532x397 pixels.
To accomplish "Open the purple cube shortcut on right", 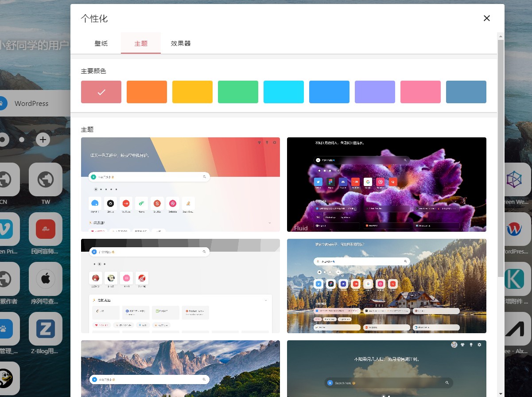I will click(x=517, y=179).
